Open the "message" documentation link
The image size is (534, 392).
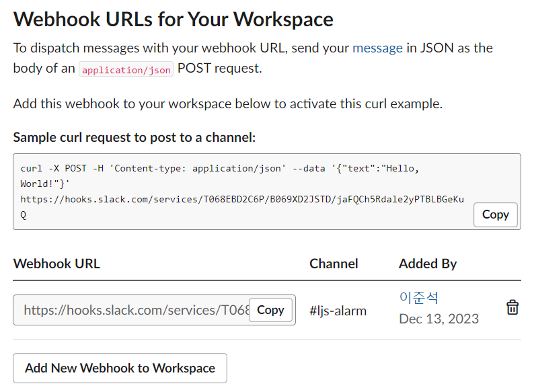click(x=377, y=48)
